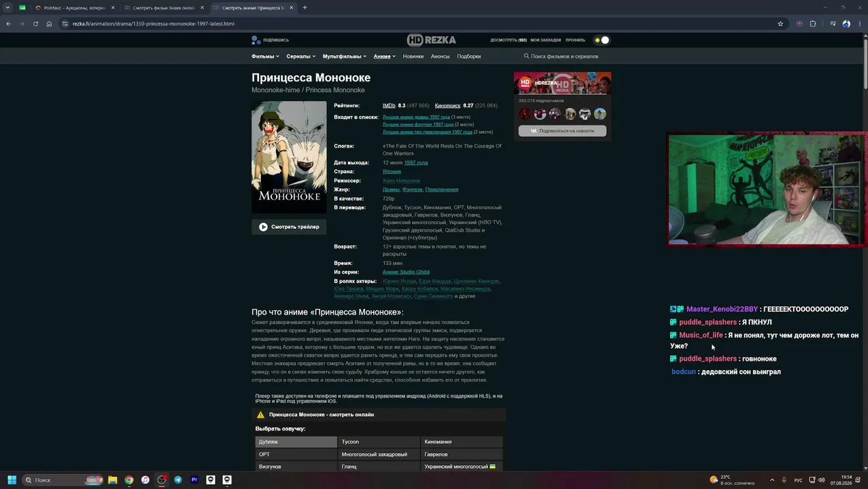Open the 'Новинки' menu item

coord(413,56)
